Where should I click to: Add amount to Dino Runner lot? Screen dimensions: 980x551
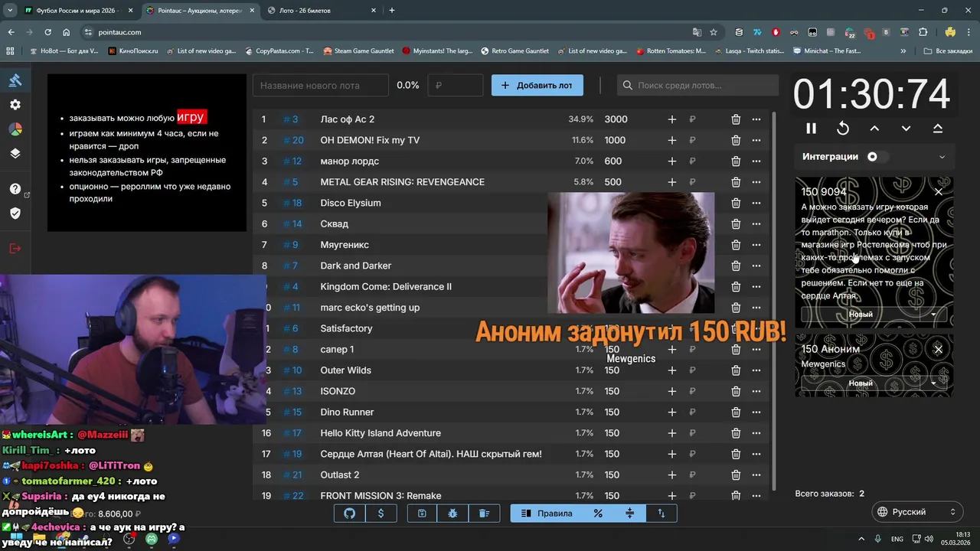671,412
